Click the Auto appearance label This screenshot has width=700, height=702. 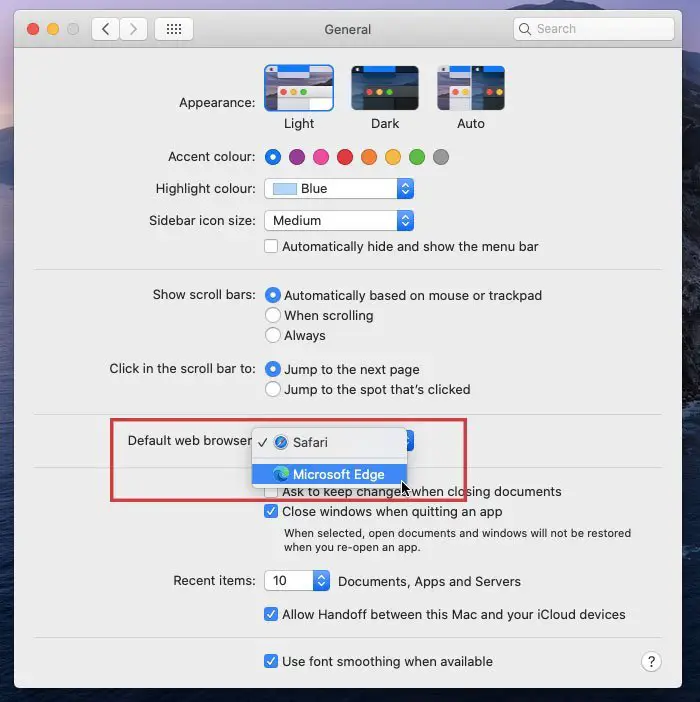[471, 124]
